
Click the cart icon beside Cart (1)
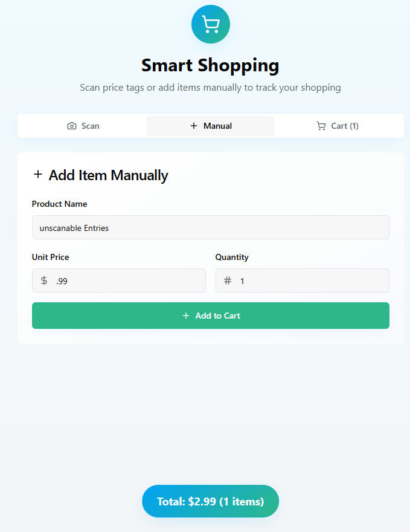(321, 126)
